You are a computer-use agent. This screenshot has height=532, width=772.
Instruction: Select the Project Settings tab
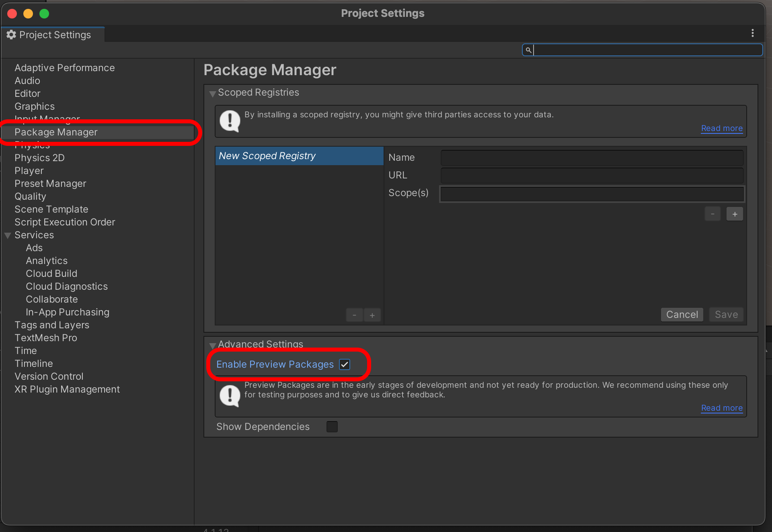coord(52,35)
